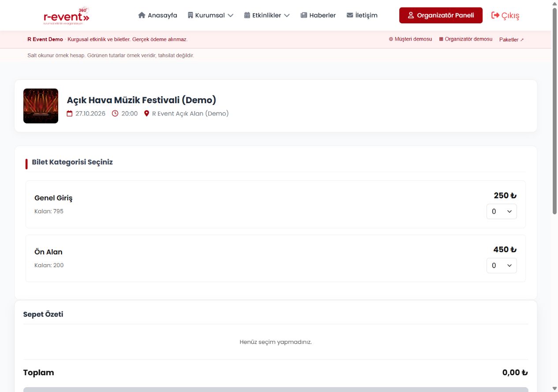
Task: Click the home icon beside Anasayfa
Action: [x=142, y=15]
